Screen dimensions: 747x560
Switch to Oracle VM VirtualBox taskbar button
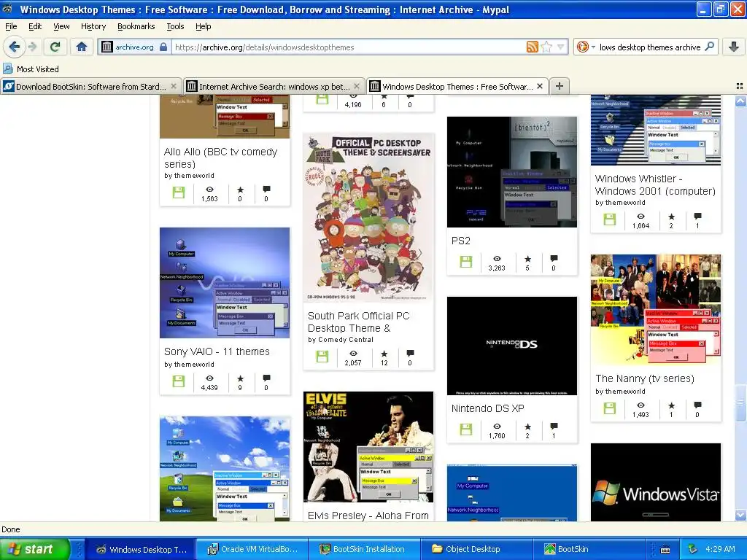pos(252,549)
